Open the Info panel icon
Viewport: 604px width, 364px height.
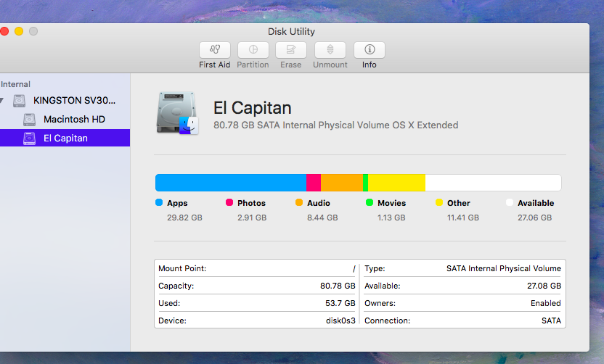click(x=369, y=49)
